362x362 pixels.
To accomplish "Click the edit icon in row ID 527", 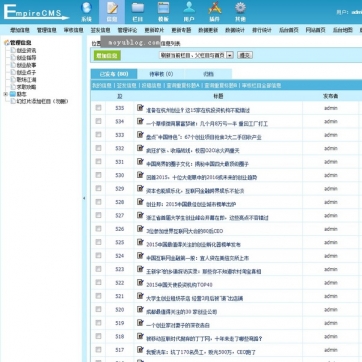I will 140,215.
